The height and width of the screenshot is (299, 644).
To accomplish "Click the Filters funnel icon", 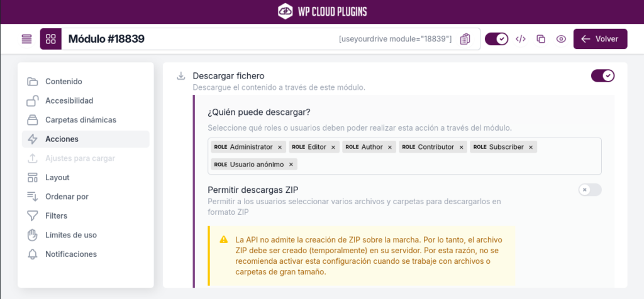I will 33,215.
